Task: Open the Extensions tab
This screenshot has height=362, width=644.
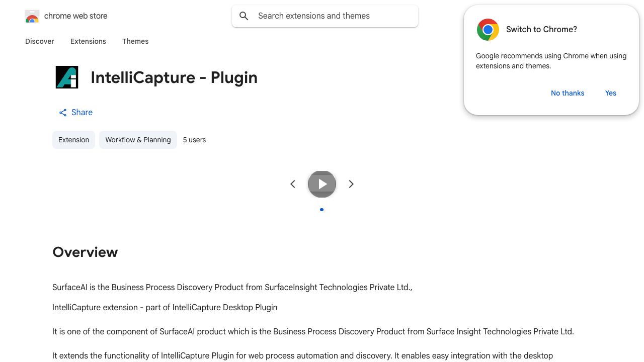Action: point(88,41)
